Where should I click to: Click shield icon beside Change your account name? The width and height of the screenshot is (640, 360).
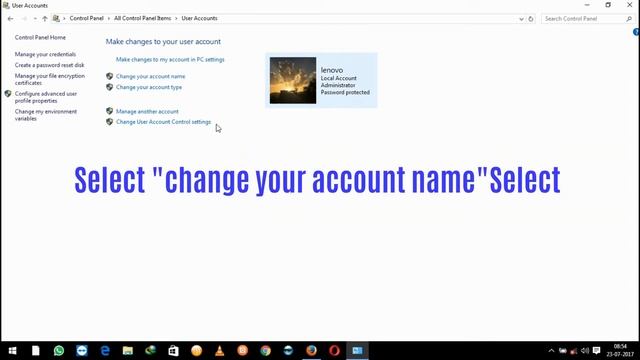[109, 76]
